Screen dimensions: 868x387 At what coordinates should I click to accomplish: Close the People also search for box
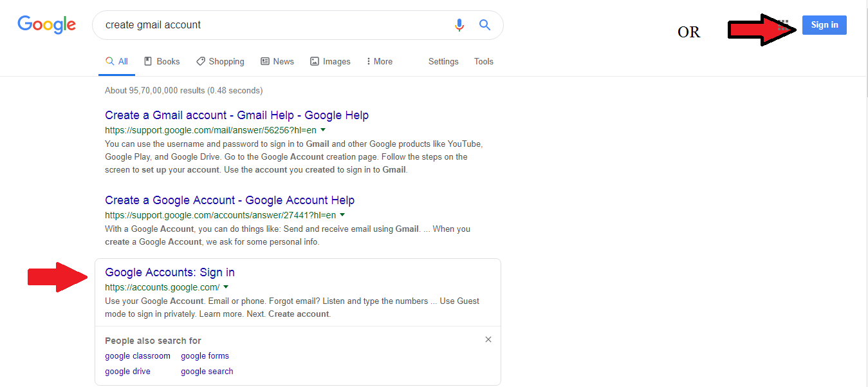488,339
